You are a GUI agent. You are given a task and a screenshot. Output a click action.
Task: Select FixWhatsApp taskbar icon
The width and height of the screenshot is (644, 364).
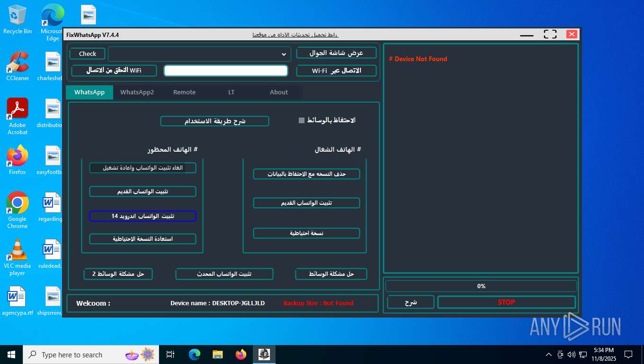point(264,355)
